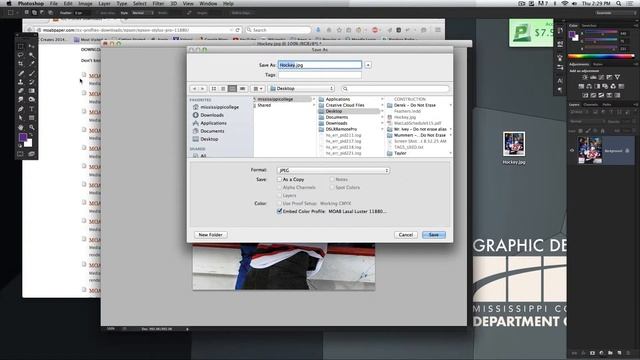640x360 pixels.
Task: Open the Layer menu
Action: click(104, 3)
